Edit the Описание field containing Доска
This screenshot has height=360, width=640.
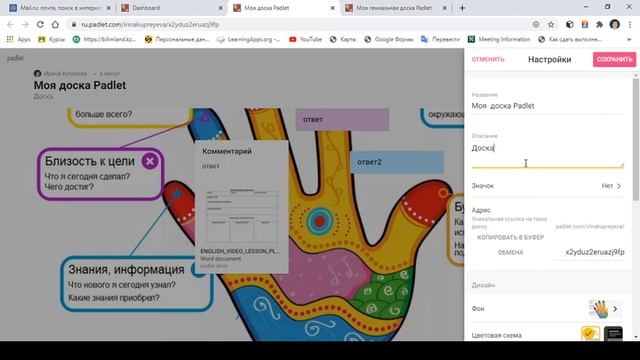(x=548, y=154)
